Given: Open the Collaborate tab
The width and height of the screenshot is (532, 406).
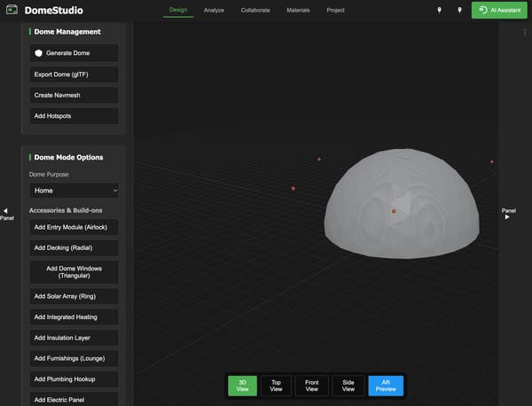Looking at the screenshot, I should tap(255, 10).
